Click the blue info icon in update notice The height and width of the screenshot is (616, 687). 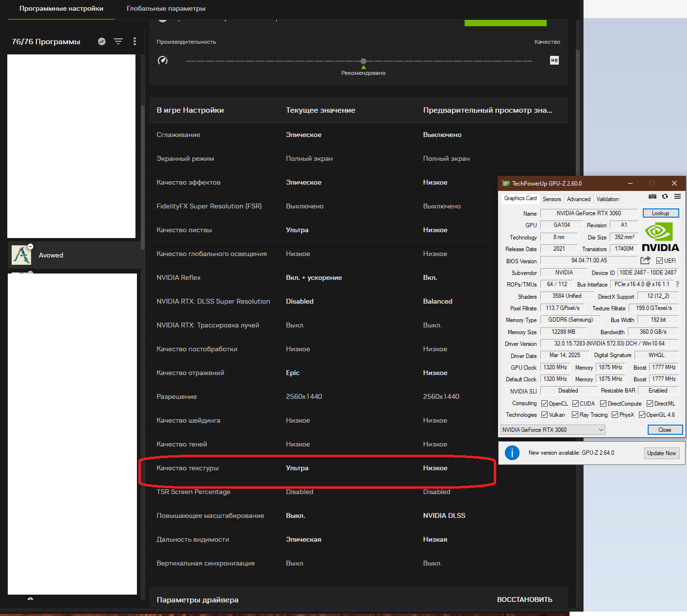click(512, 453)
